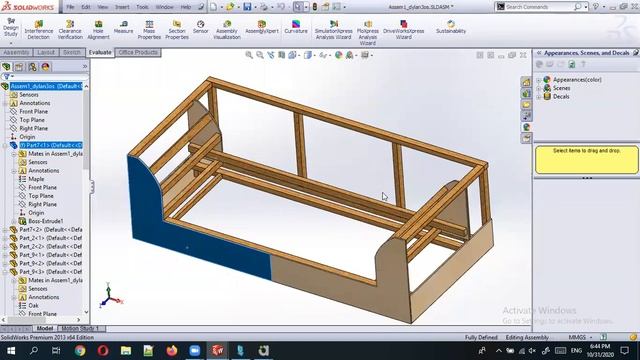This screenshot has width=640, height=360.
Task: Click the Section View icon
Action: [282, 55]
